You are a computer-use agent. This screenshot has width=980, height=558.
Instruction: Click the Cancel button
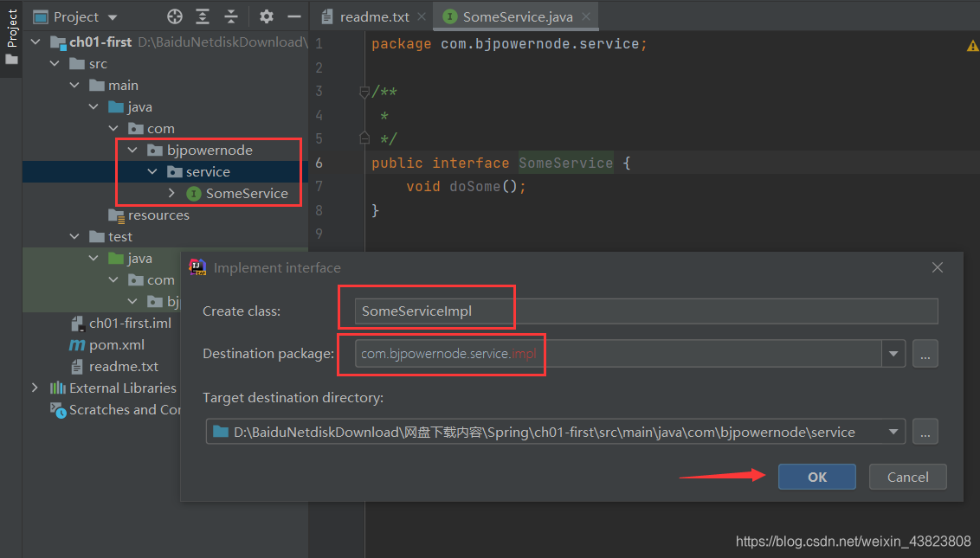point(907,477)
